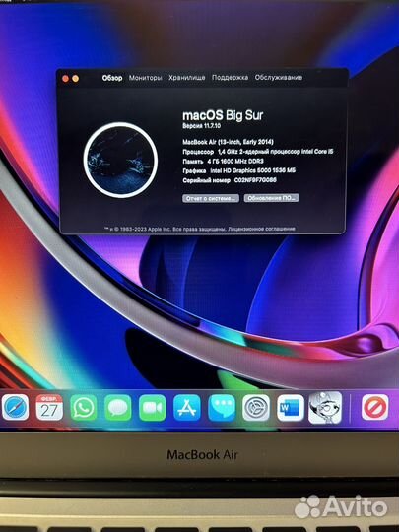
Task: Open the Calendar app showing 27
Action: 49,408
